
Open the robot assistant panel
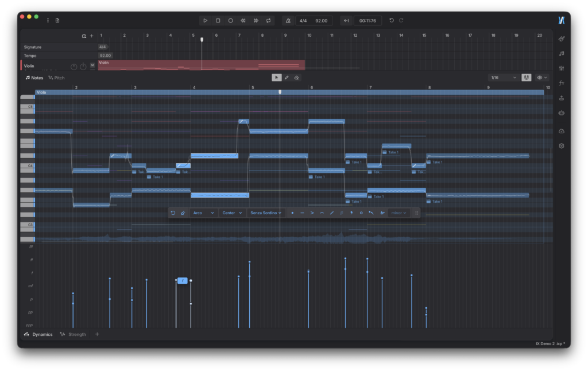click(x=562, y=113)
